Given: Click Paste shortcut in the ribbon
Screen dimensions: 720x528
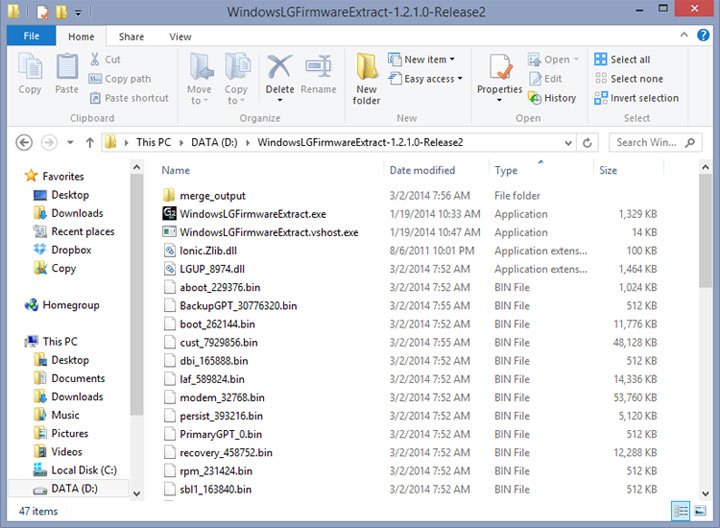Looking at the screenshot, I should pos(129,98).
